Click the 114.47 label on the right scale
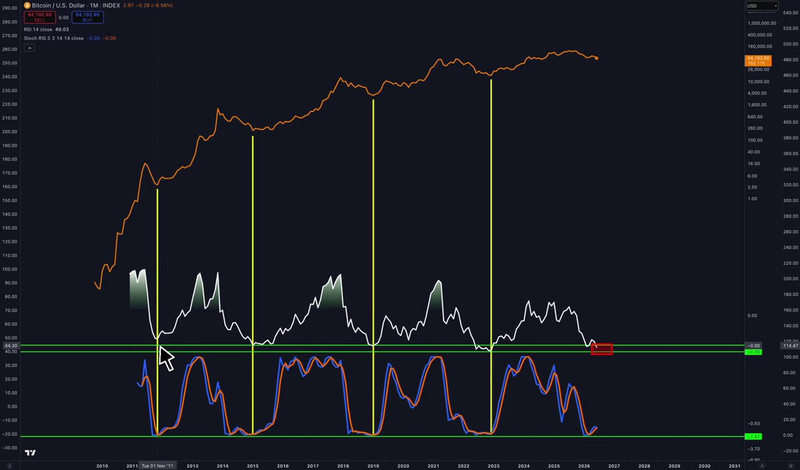The width and height of the screenshot is (800, 470). (x=789, y=345)
